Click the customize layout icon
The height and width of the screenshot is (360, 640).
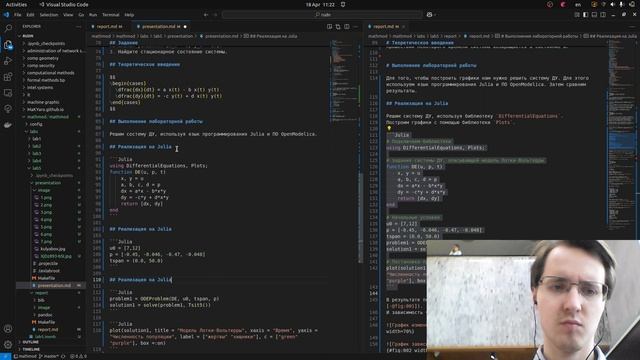(577, 15)
